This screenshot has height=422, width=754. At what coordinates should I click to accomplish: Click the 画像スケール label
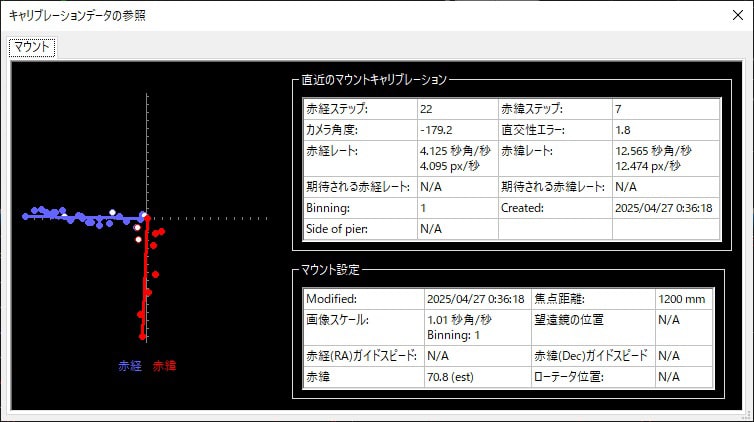pyautogui.click(x=337, y=320)
